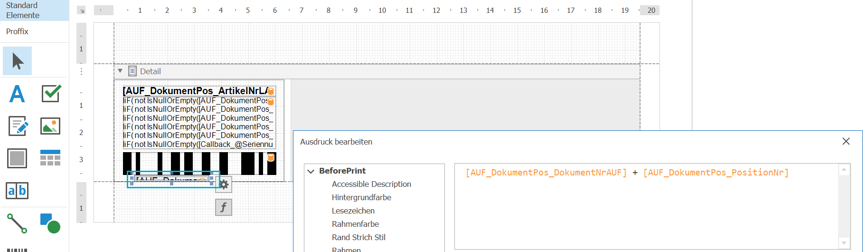Click [AUF_DokumentPos_PositionNr] in the expression
Viewport: 868px width, 252px height.
click(716, 173)
